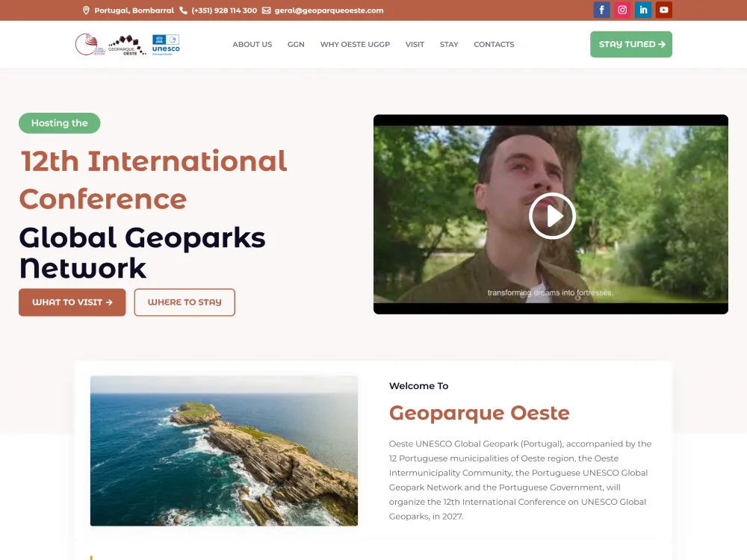Image resolution: width=747 pixels, height=560 pixels.
Task: Click the Where To Stay button
Action: pos(185,302)
